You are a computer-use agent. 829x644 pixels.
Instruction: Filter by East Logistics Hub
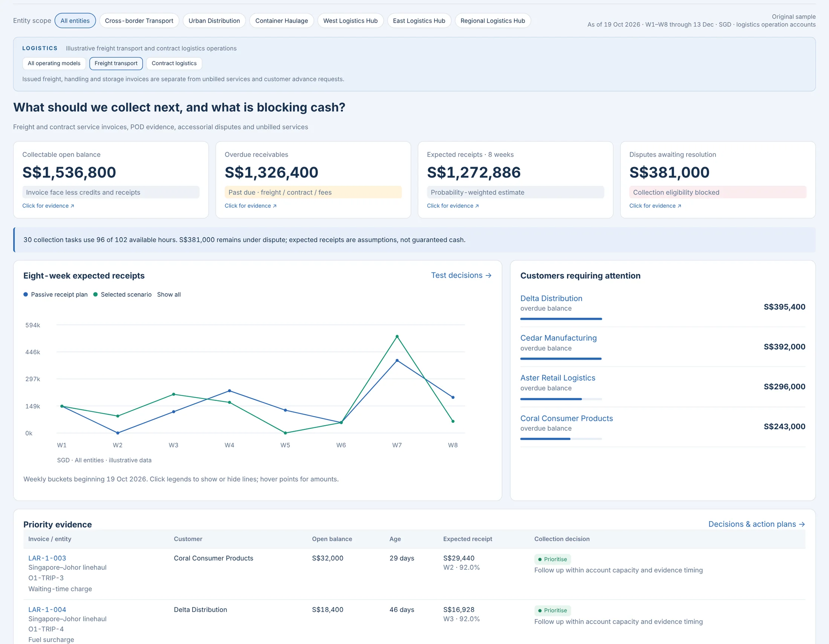point(419,20)
